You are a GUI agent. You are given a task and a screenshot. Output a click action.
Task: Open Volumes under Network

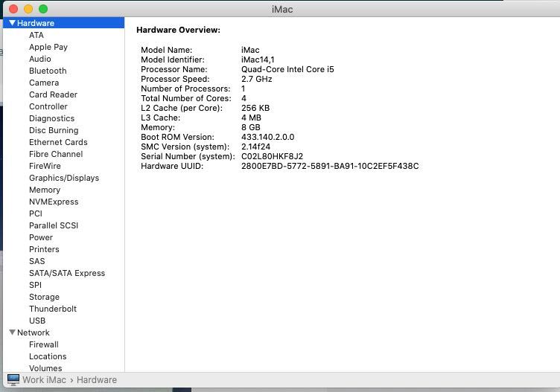pos(45,368)
